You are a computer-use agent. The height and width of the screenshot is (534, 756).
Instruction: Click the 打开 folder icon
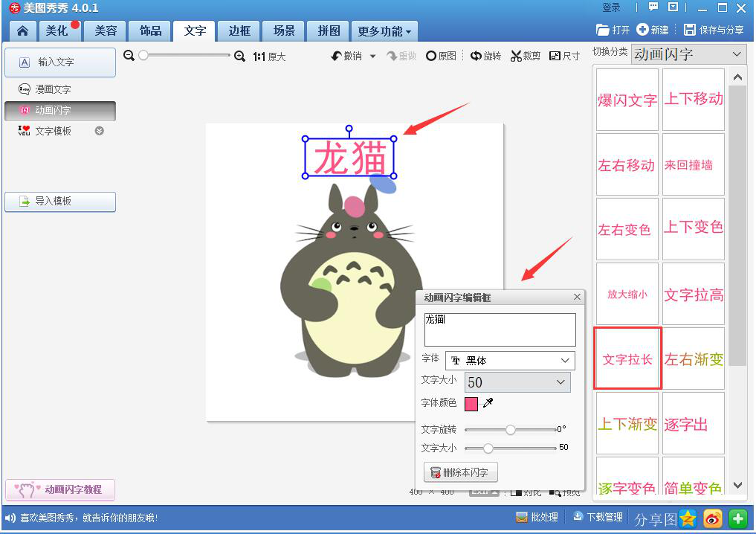(603, 30)
